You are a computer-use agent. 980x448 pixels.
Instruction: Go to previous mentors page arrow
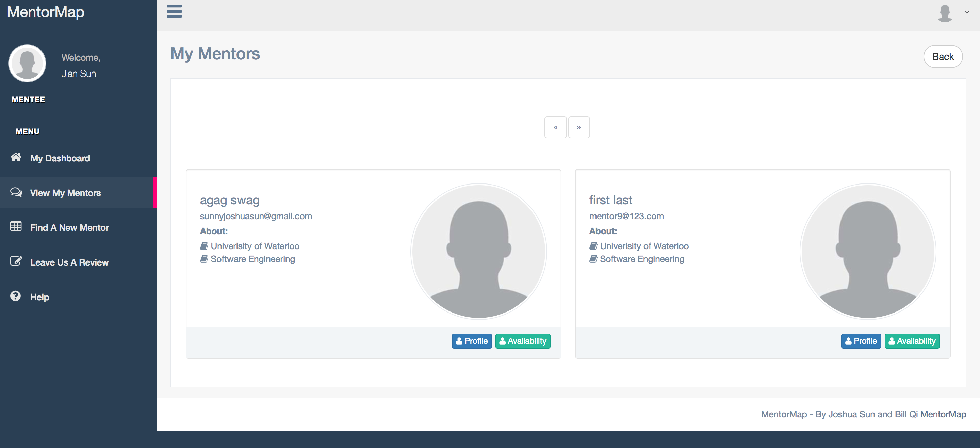click(x=555, y=128)
